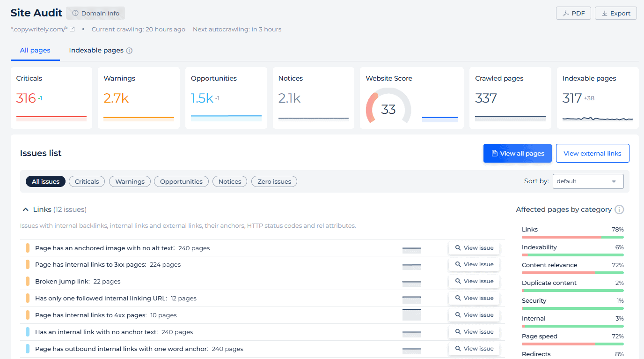Switch to the Indexable pages tab
This screenshot has height=359, width=644.
pyautogui.click(x=96, y=50)
